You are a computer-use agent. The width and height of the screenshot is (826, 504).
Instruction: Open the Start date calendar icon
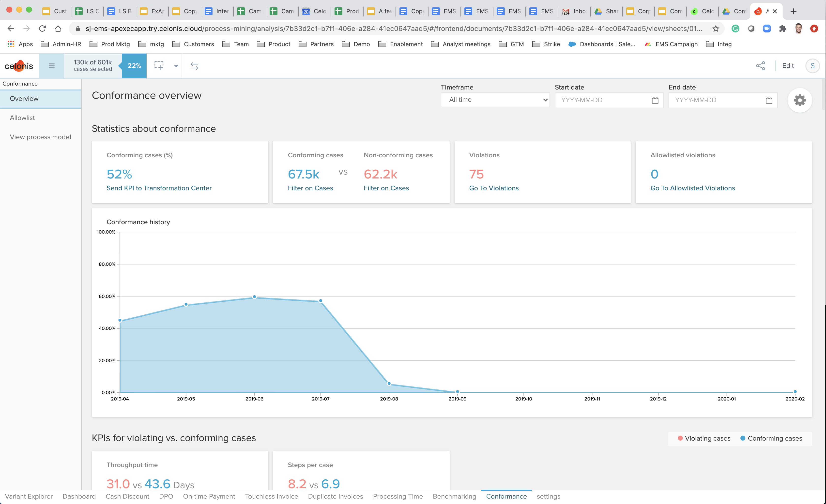655,100
